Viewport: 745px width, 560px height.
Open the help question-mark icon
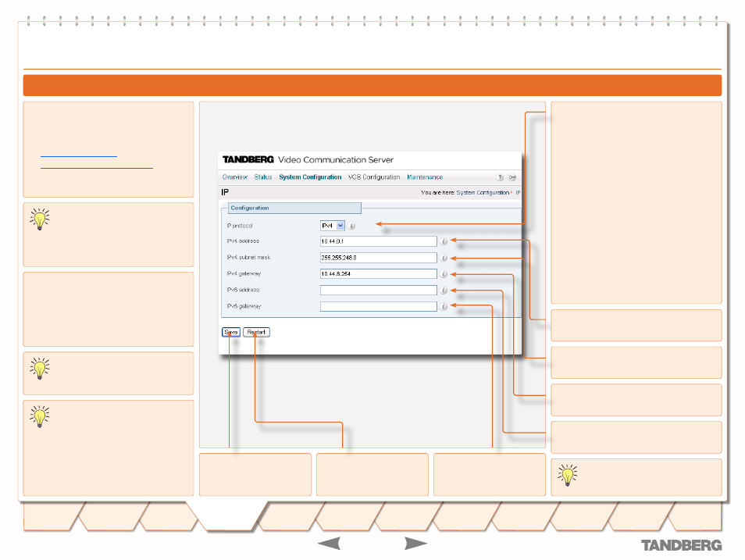(500, 177)
